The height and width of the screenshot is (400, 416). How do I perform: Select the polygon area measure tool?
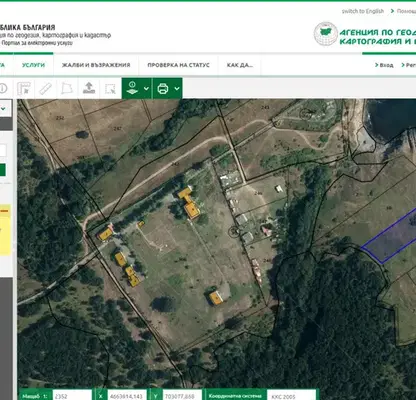67,89
